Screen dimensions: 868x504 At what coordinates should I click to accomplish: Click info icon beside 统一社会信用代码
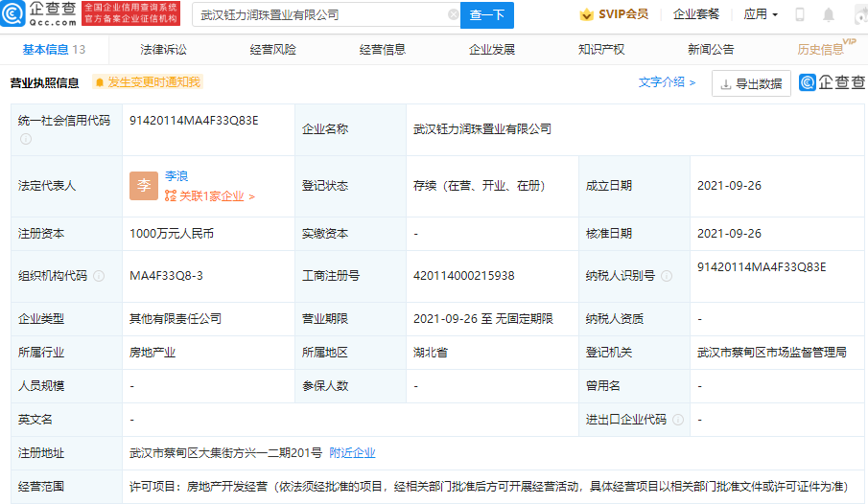pos(26,139)
